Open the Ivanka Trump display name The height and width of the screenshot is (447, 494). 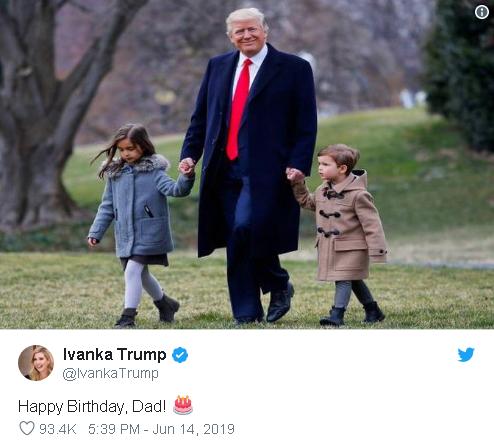pos(114,354)
